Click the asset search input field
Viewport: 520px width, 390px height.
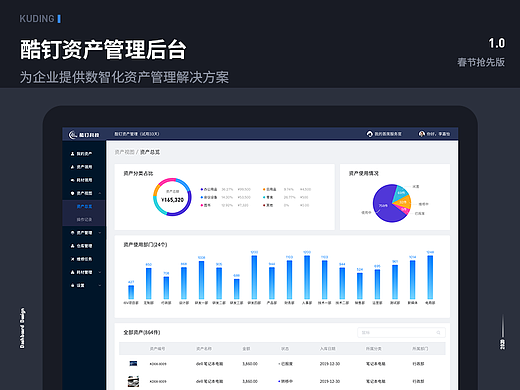click(401, 332)
